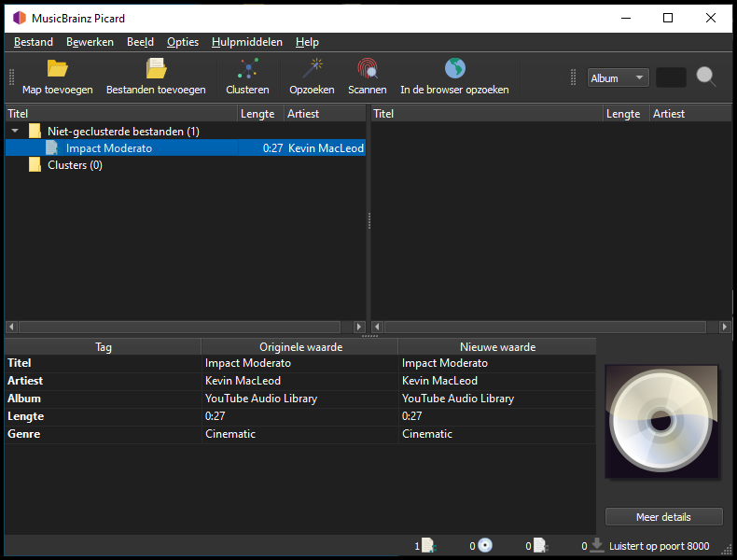The width and height of the screenshot is (737, 560).
Task: Click the Clusters folder icon
Action: pos(35,165)
